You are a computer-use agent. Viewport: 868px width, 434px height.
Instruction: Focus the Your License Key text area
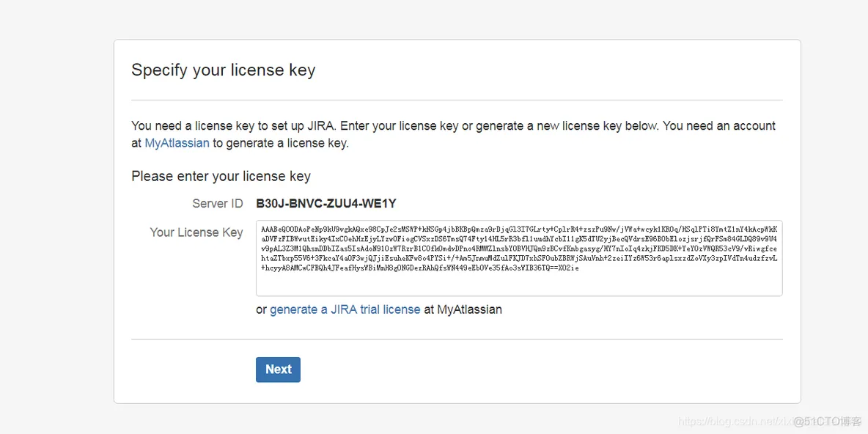(519, 258)
